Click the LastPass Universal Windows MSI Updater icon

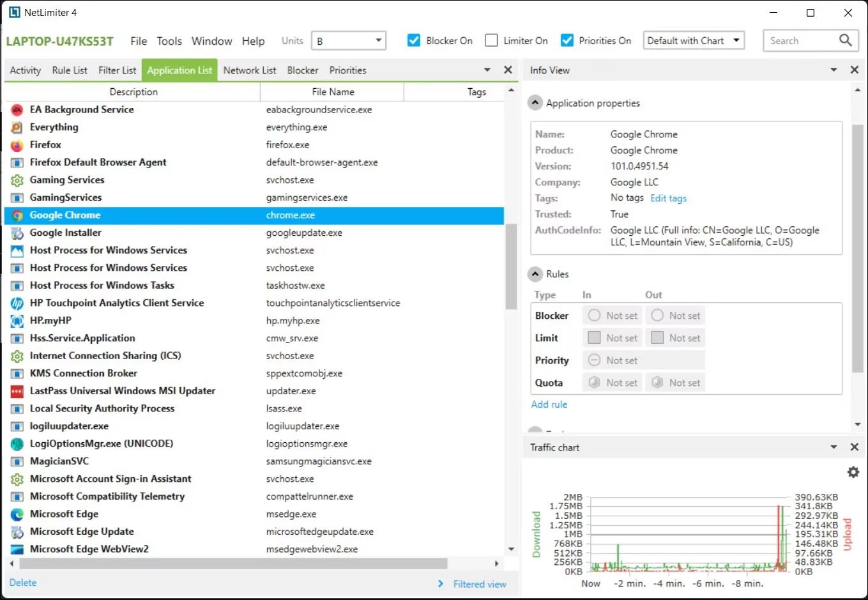coord(17,391)
